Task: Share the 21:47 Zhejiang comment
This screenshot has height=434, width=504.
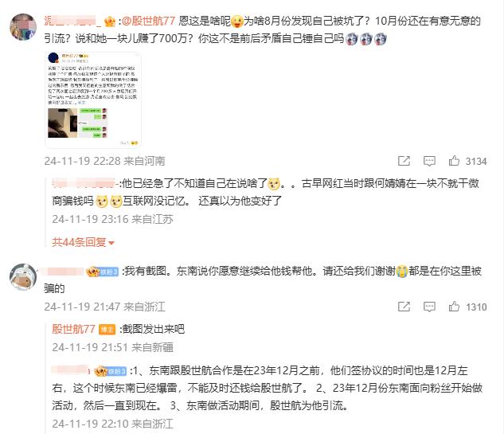Action: pyautogui.click(x=404, y=307)
